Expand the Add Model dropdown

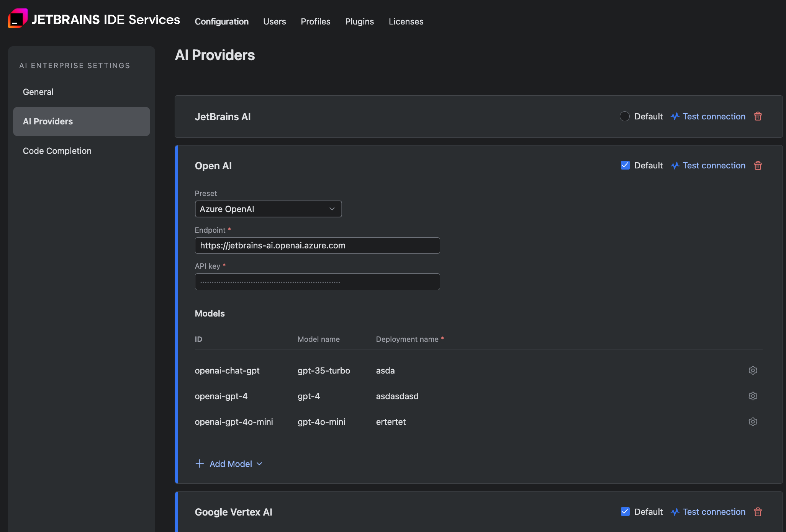(x=260, y=463)
